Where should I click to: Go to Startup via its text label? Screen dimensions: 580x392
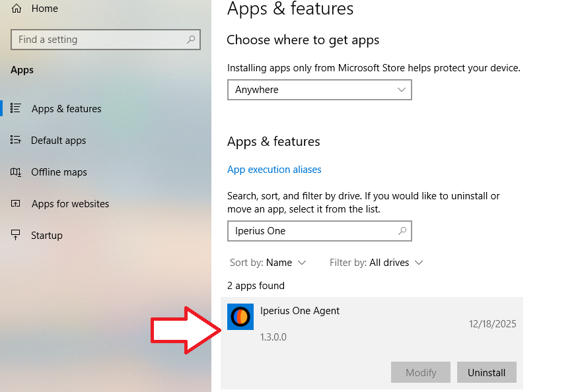[47, 236]
